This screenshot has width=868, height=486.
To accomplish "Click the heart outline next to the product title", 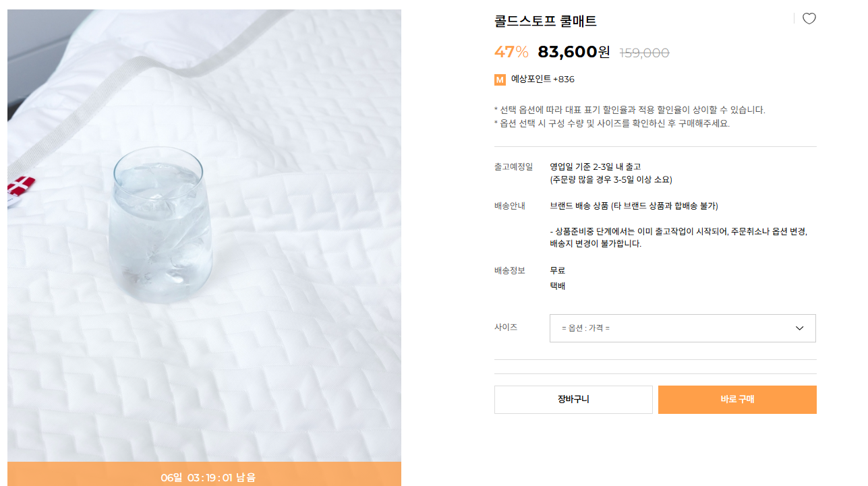I will (x=809, y=18).
